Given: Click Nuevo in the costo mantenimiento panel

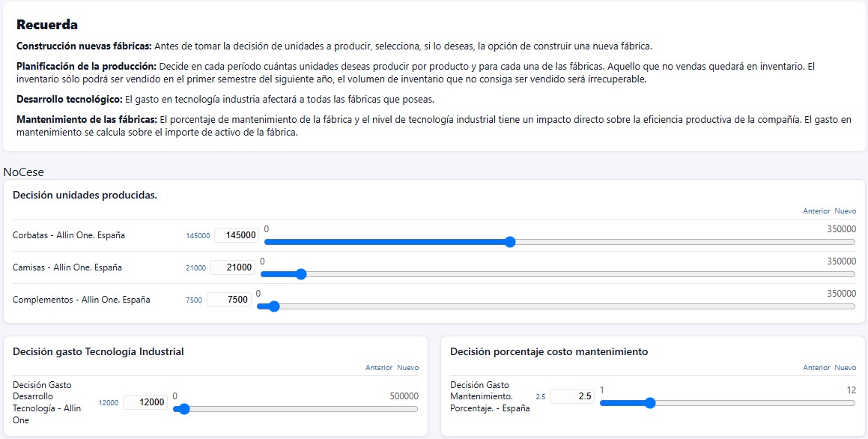Looking at the screenshot, I should (846, 368).
